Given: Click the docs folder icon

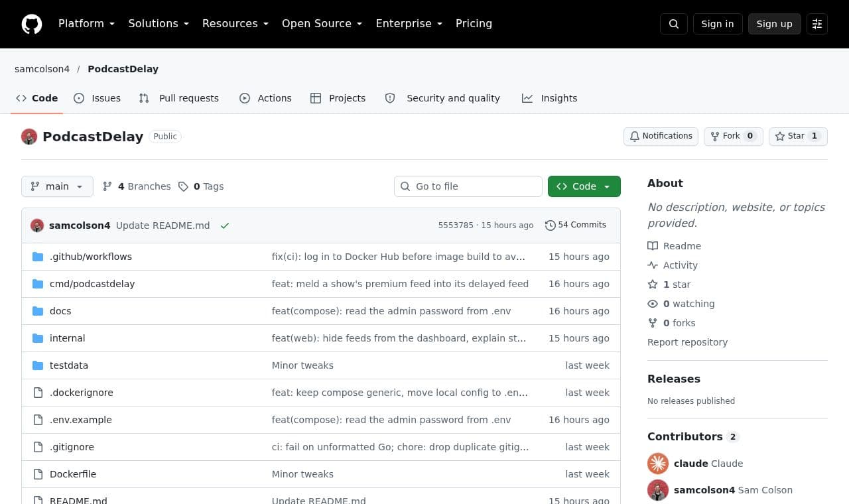Looking at the screenshot, I should pyautogui.click(x=38, y=311).
